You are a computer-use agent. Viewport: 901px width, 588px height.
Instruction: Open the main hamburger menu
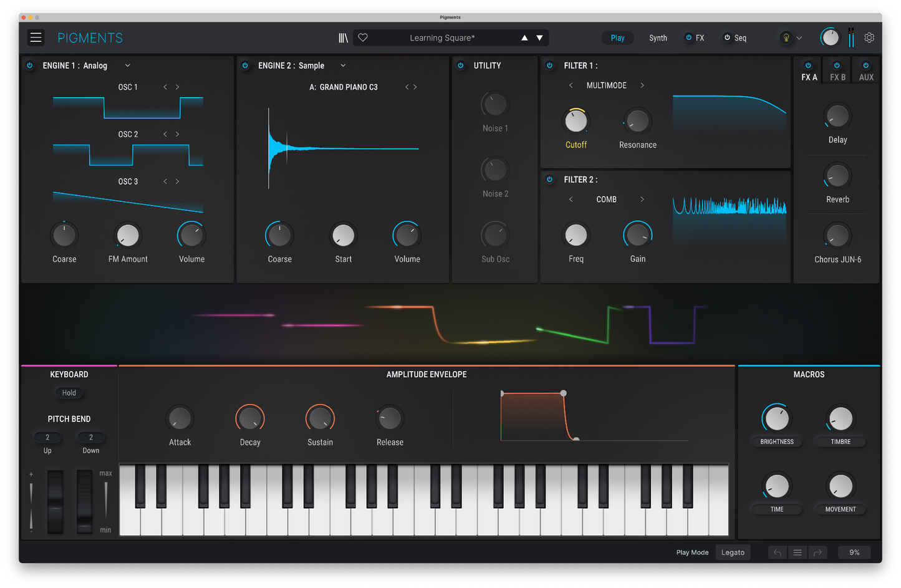36,37
